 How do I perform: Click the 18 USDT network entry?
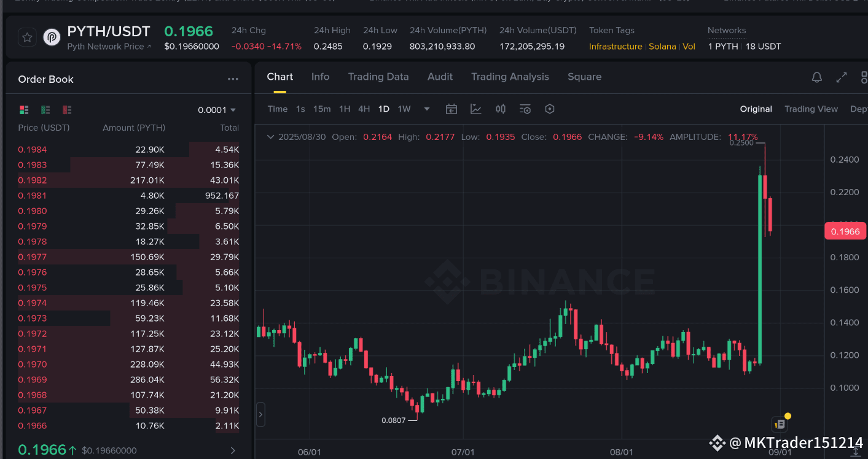[764, 47]
